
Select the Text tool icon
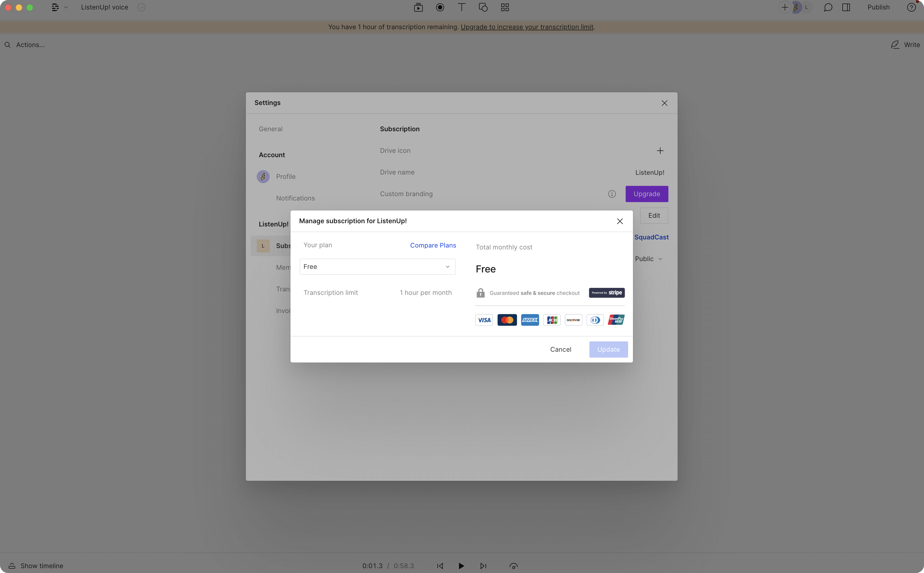pos(461,7)
